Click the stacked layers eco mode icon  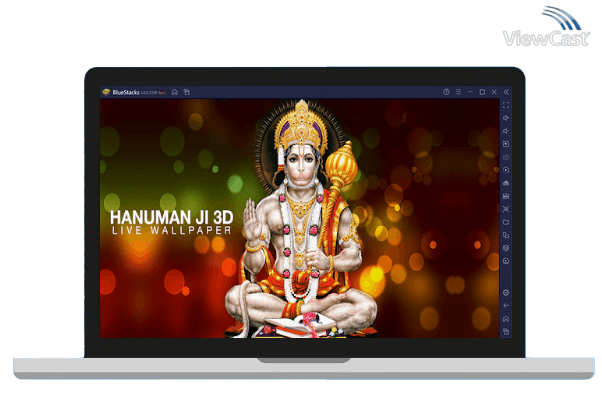[x=506, y=248]
